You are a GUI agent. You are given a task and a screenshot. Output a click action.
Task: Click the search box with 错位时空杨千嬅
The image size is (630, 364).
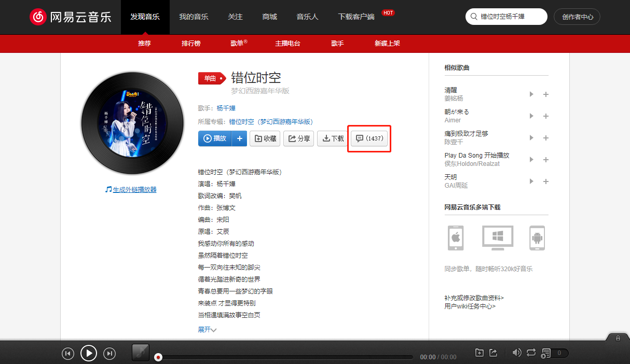coord(506,17)
